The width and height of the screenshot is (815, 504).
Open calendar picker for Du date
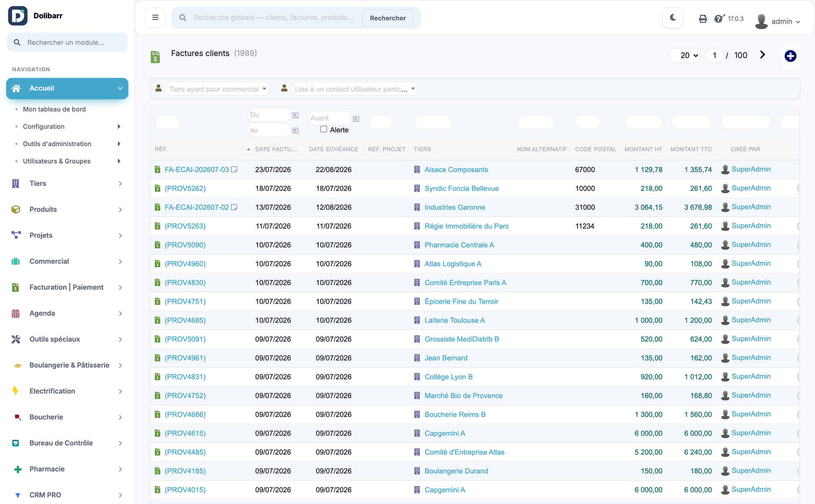(295, 115)
